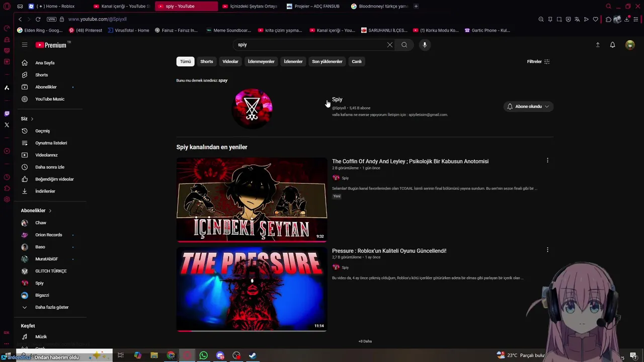Select the İzlenenler filter chip
The image size is (644, 362).
[x=293, y=61]
